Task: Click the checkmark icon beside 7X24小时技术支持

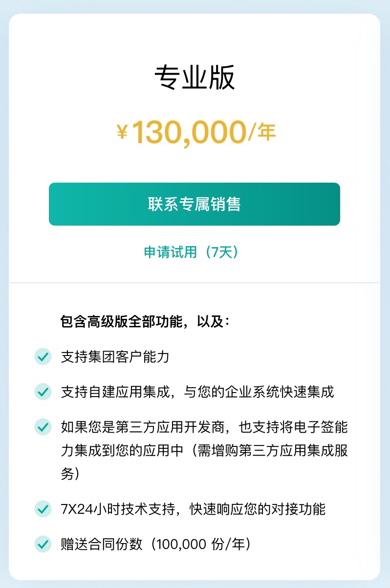Action: click(43, 509)
